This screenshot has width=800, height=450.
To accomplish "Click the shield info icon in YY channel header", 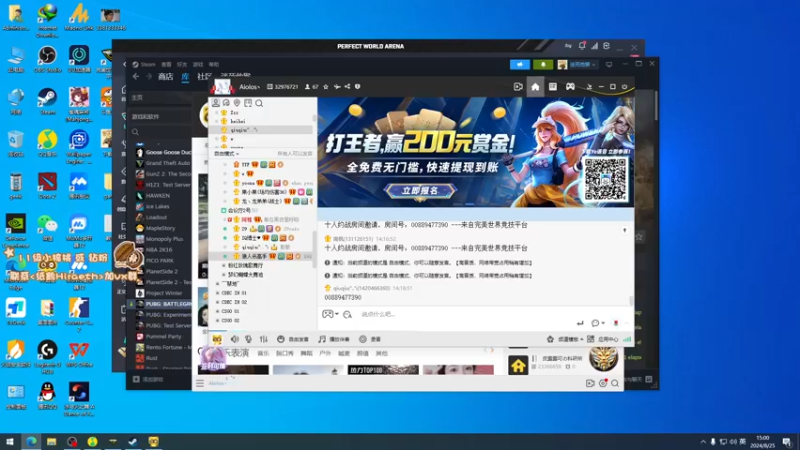I will pyautogui.click(x=358, y=87).
